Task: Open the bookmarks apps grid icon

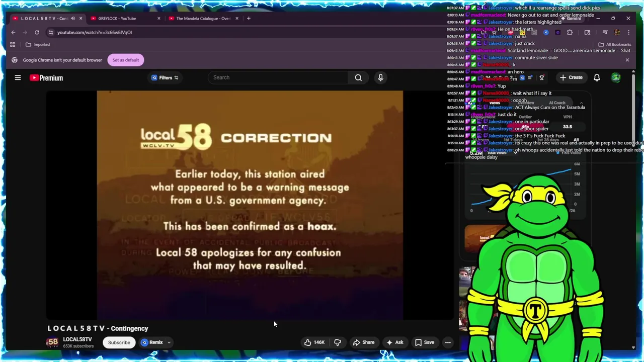Action: pyautogui.click(x=13, y=44)
